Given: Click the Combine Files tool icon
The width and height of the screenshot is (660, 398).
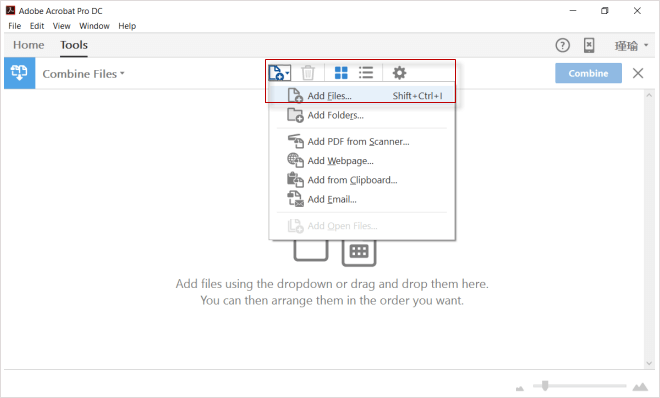Looking at the screenshot, I should tap(19, 73).
